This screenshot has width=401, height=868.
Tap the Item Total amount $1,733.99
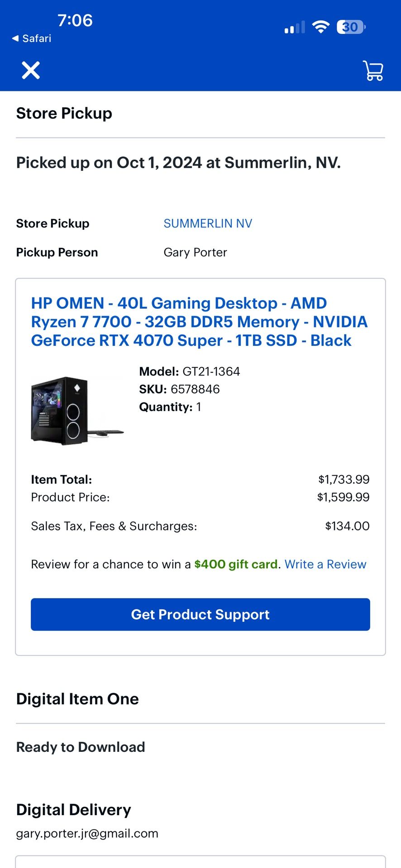click(x=344, y=479)
